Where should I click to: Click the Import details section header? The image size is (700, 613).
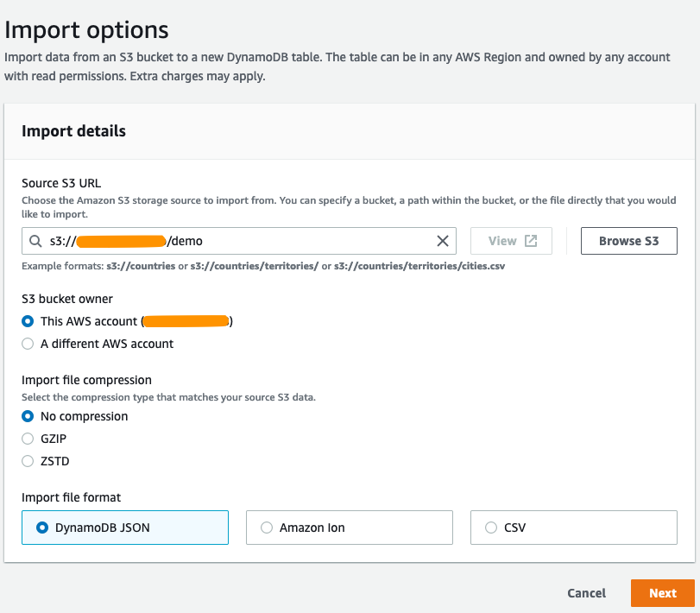(x=73, y=131)
